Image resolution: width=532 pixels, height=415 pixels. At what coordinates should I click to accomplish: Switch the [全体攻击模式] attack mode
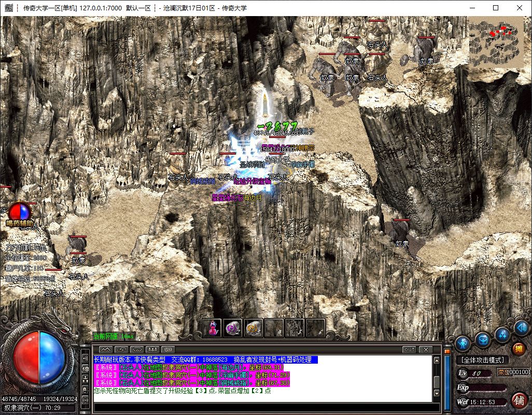[x=482, y=359]
